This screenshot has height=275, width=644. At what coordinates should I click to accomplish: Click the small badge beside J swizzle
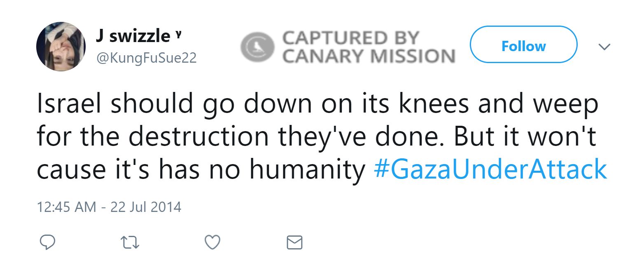178,33
